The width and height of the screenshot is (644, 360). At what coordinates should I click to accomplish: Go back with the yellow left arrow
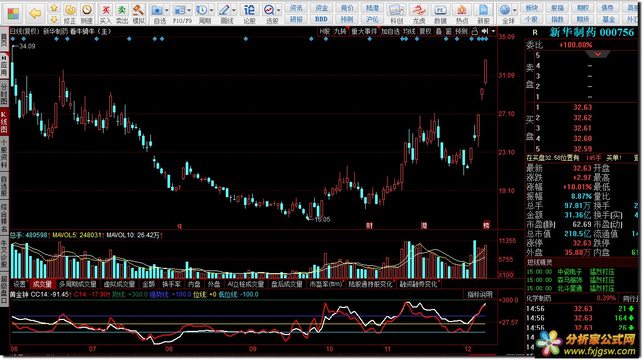click(35, 12)
